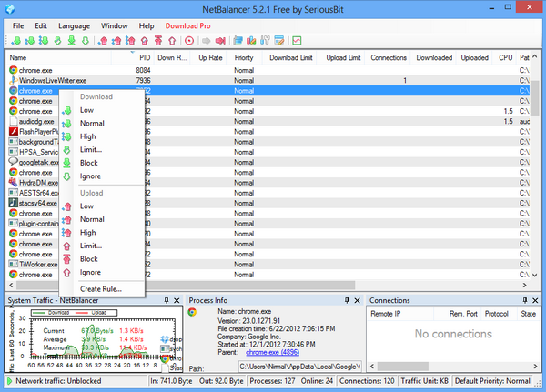This screenshot has width=546, height=392.
Task: Click the red arrow block traffic toolbar icon
Action: click(x=220, y=41)
